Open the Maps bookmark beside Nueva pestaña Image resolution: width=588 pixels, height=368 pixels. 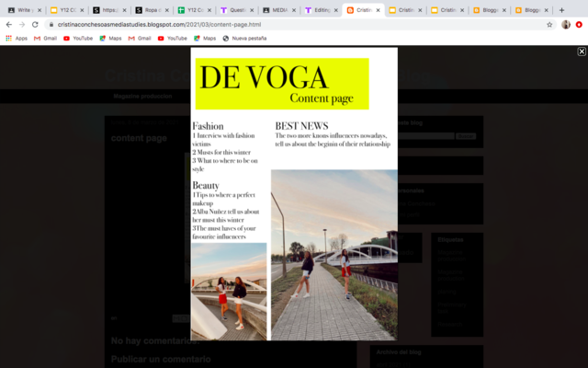tap(205, 39)
